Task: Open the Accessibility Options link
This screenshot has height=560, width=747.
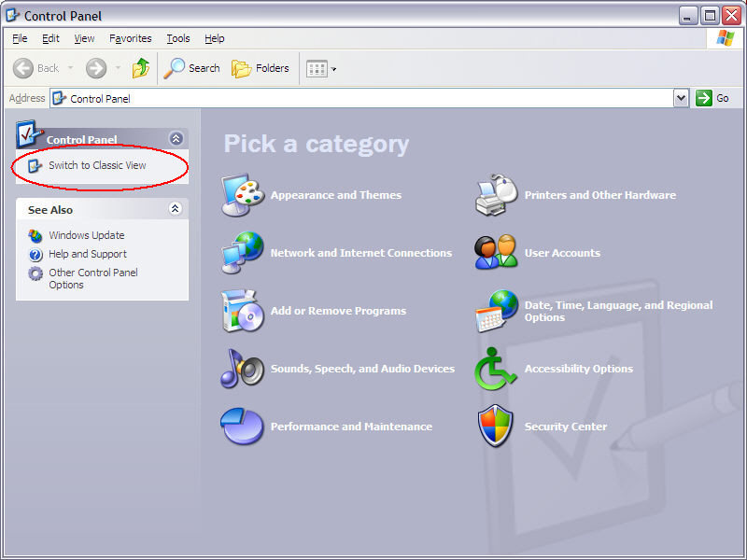Action: [578, 369]
